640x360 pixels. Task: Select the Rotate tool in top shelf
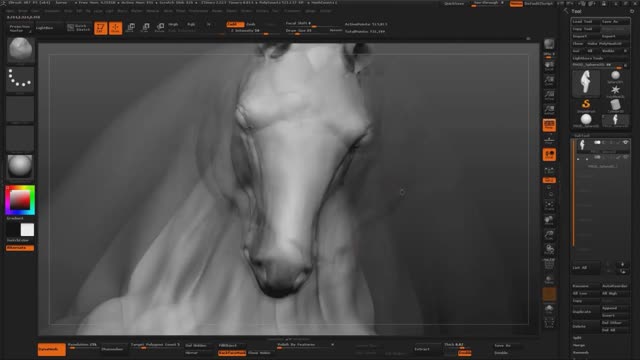160,28
